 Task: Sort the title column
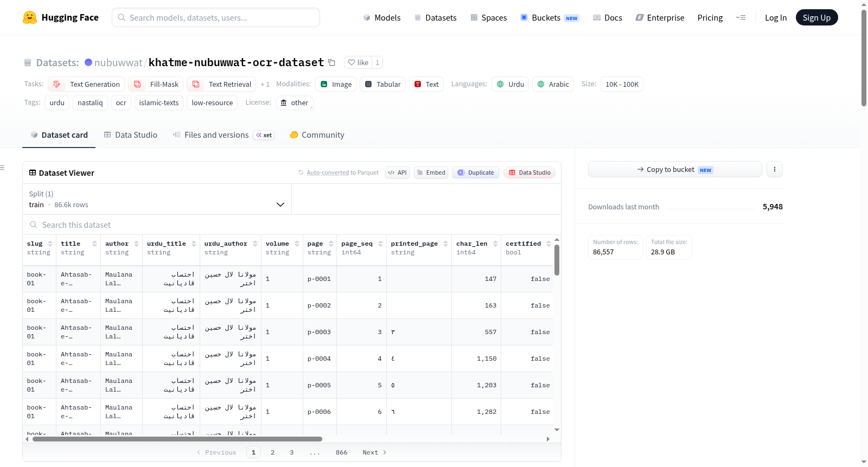click(94, 244)
